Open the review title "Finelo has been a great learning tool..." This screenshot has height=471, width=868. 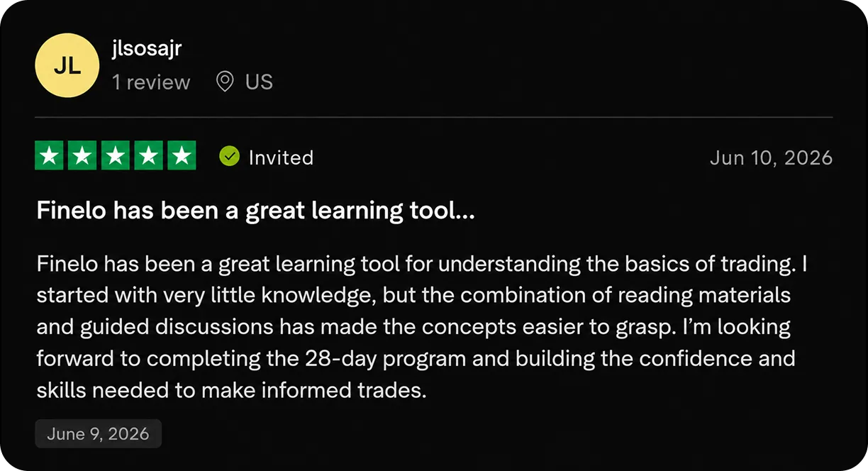click(x=255, y=211)
